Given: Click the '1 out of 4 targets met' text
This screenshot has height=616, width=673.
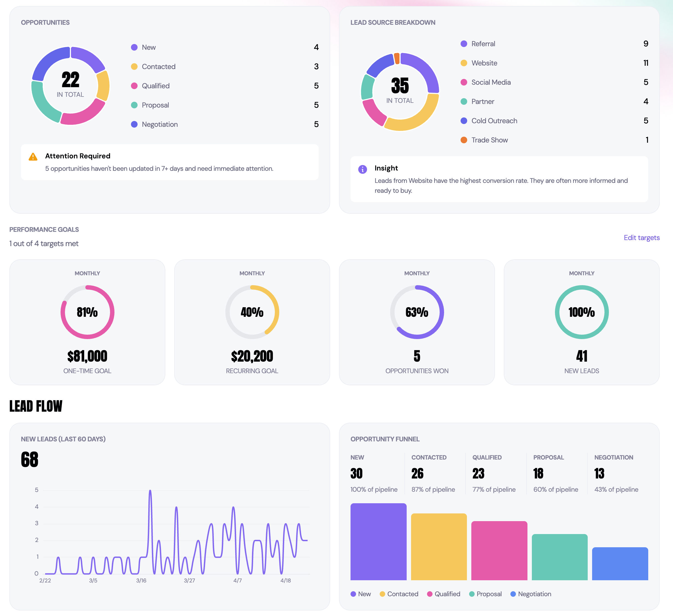Looking at the screenshot, I should [44, 244].
